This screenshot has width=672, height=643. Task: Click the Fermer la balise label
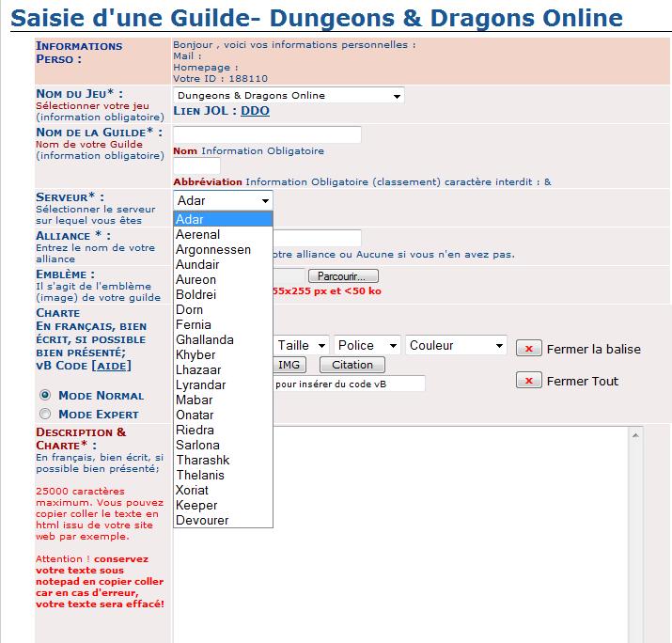point(594,349)
